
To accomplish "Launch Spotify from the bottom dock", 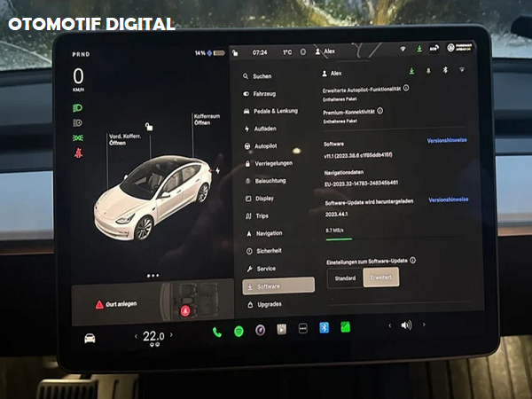I will 239,330.
